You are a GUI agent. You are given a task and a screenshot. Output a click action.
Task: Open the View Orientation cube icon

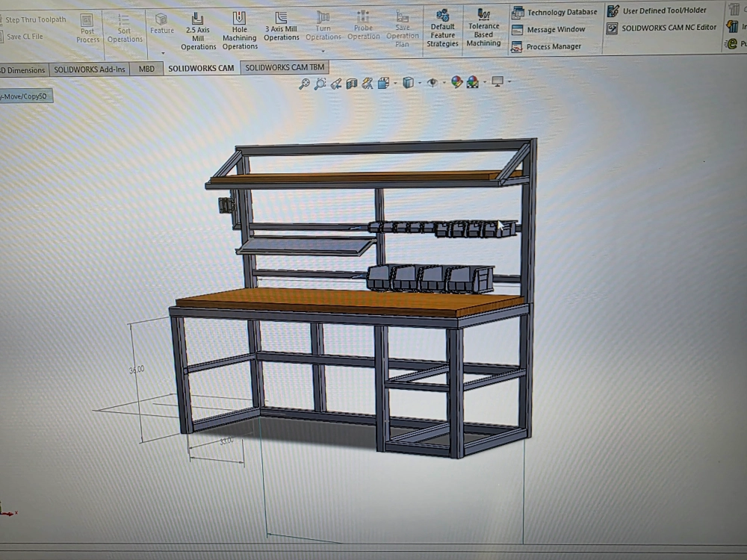pos(383,84)
